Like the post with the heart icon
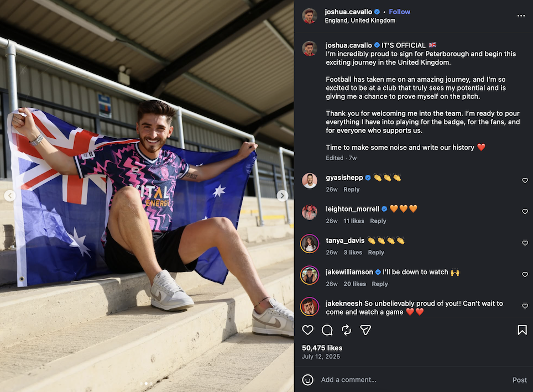The height and width of the screenshot is (392, 533). pos(308,330)
